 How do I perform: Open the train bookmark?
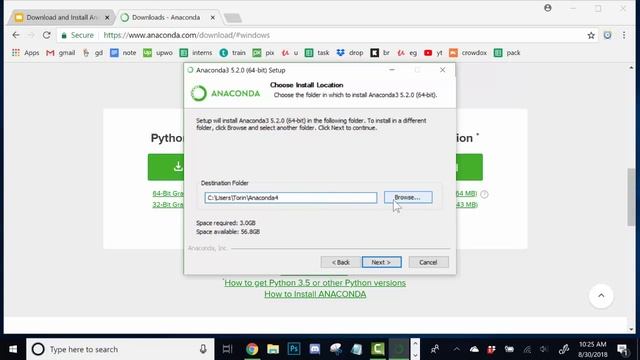(x=233, y=53)
